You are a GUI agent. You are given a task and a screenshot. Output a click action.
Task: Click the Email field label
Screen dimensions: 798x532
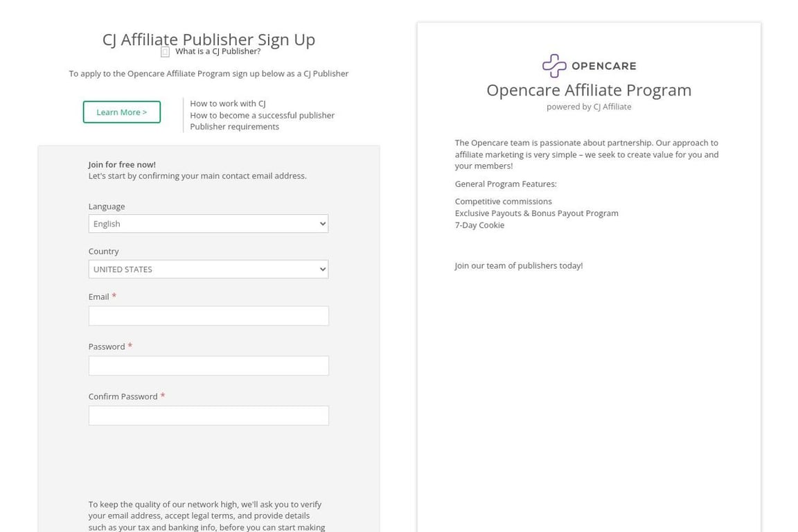[x=99, y=296]
